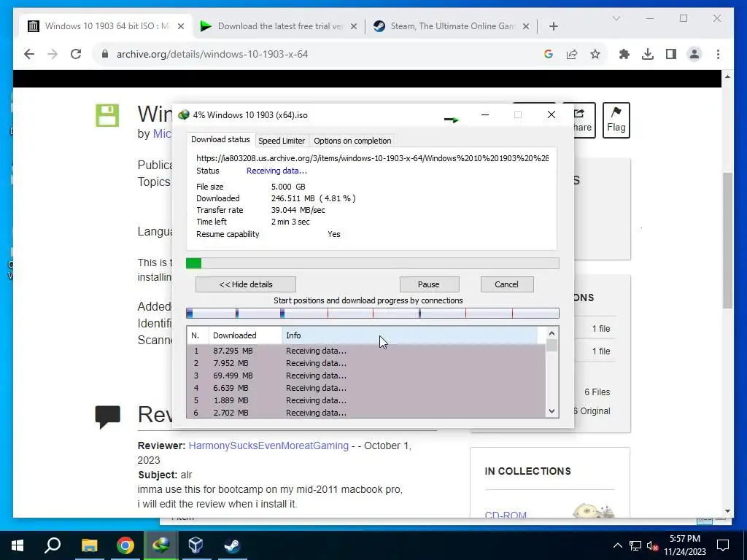The image size is (747, 560).
Task: Go back in Chrome history
Action: (x=29, y=54)
